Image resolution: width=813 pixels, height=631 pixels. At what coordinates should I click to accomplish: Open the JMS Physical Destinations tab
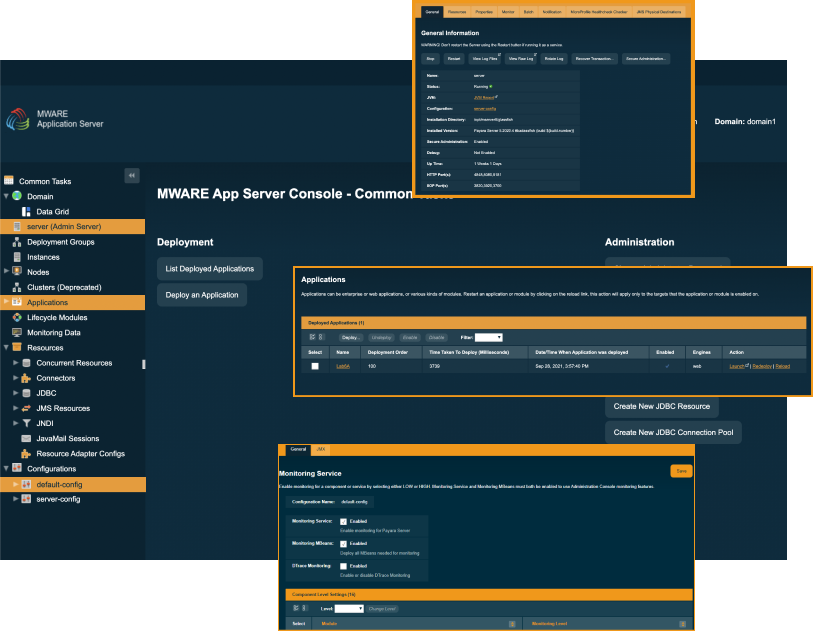(659, 12)
